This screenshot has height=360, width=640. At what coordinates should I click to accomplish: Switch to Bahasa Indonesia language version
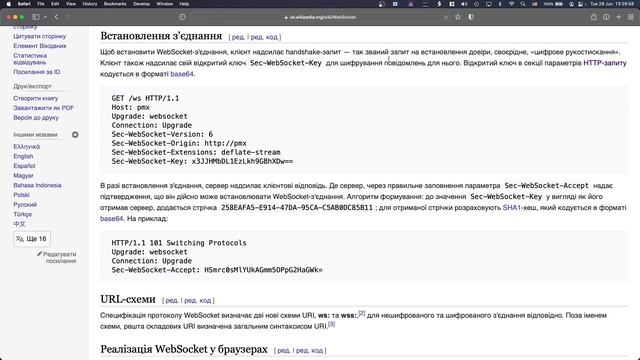[x=37, y=185]
